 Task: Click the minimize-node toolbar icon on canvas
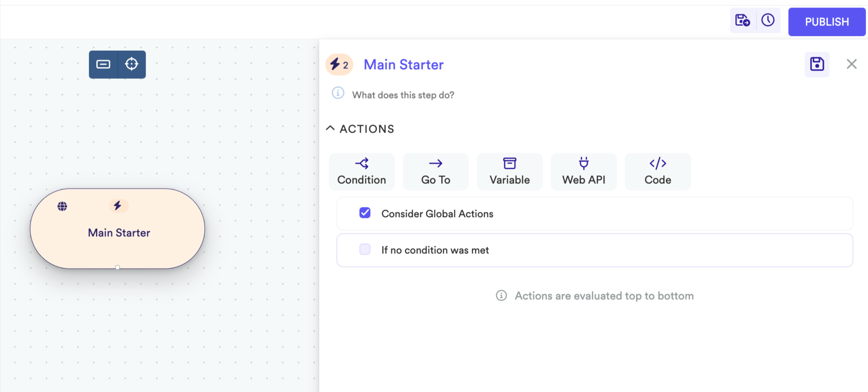[x=103, y=64]
